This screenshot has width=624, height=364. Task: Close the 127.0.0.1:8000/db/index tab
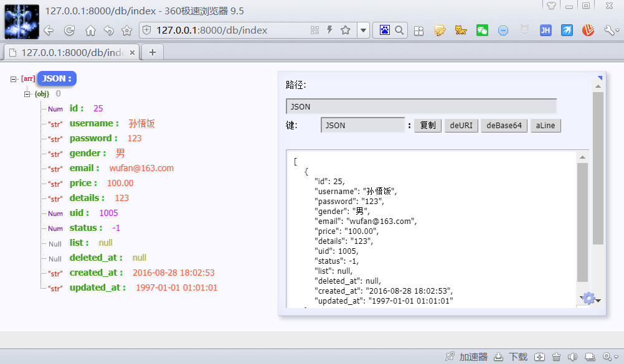click(x=132, y=52)
